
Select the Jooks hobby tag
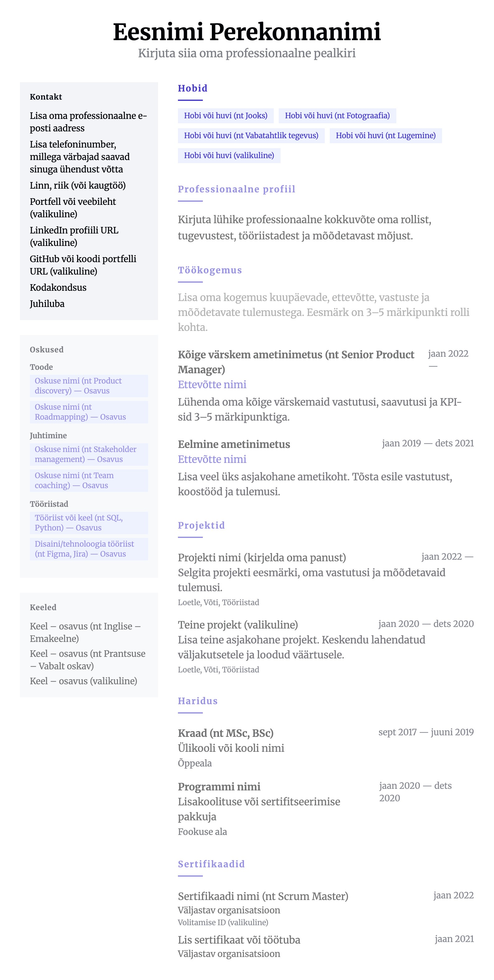[226, 116]
